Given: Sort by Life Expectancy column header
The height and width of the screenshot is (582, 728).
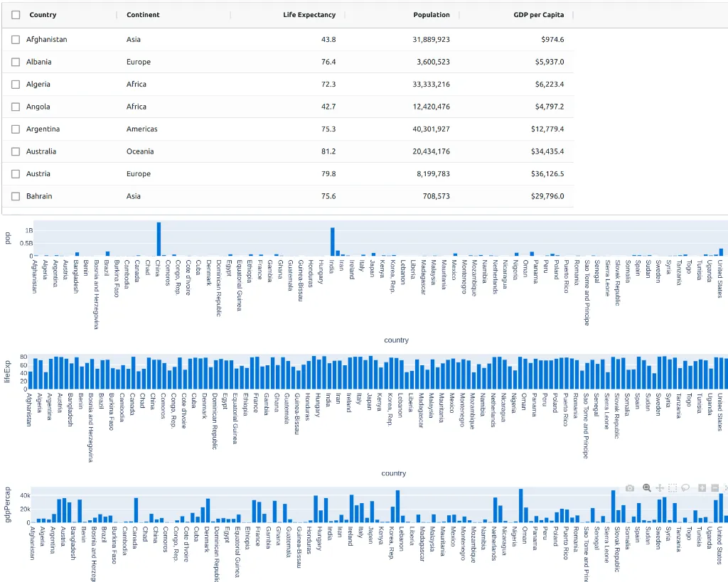Looking at the screenshot, I should 309,15.
